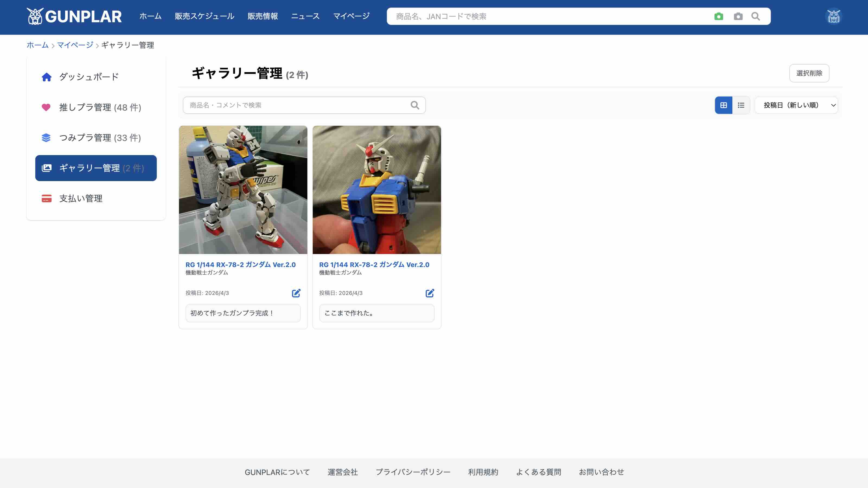
Task: Open the Gundam torso close-up photo thumbnail
Action: (x=377, y=190)
